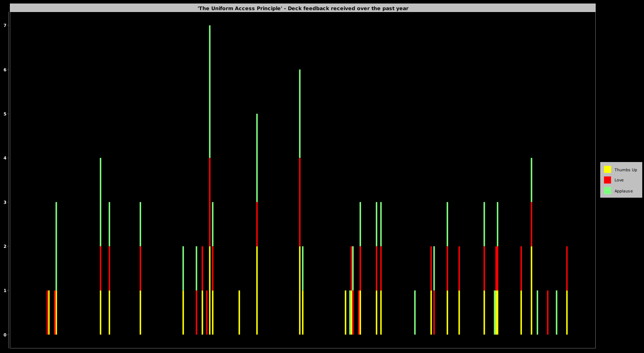Viewport: 644px width, 353px height.
Task: Click the y-axis label 3
Action: coord(5,202)
